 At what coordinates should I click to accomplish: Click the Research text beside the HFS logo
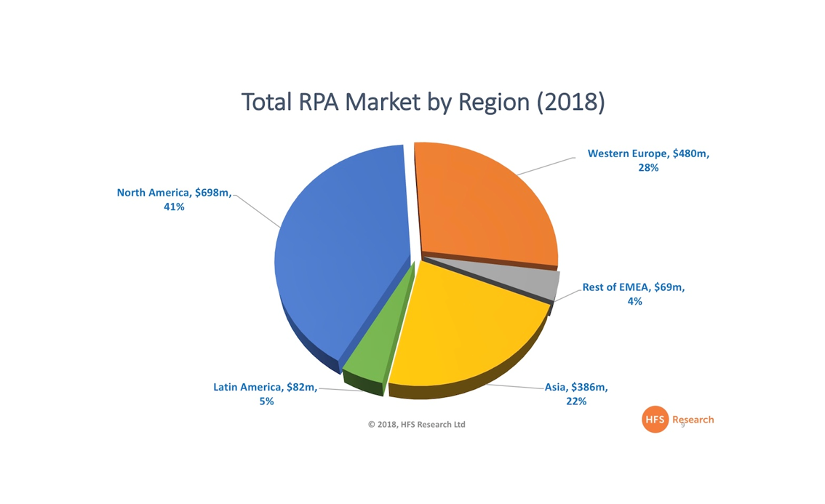click(693, 420)
